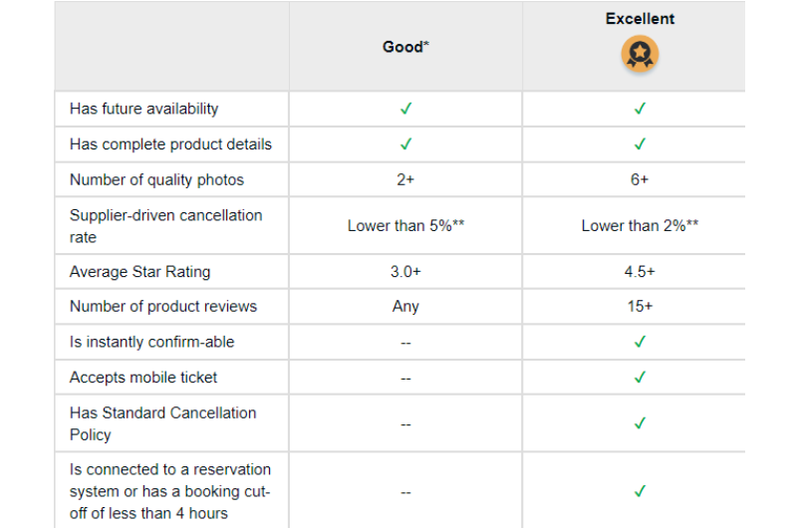This screenshot has height=532, width=798.
Task: Click the '4.5+' average star rating value
Action: pyautogui.click(x=640, y=272)
